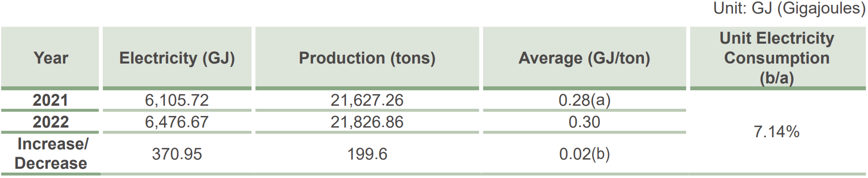Click the 6,476.67 electricity value

click(x=177, y=122)
